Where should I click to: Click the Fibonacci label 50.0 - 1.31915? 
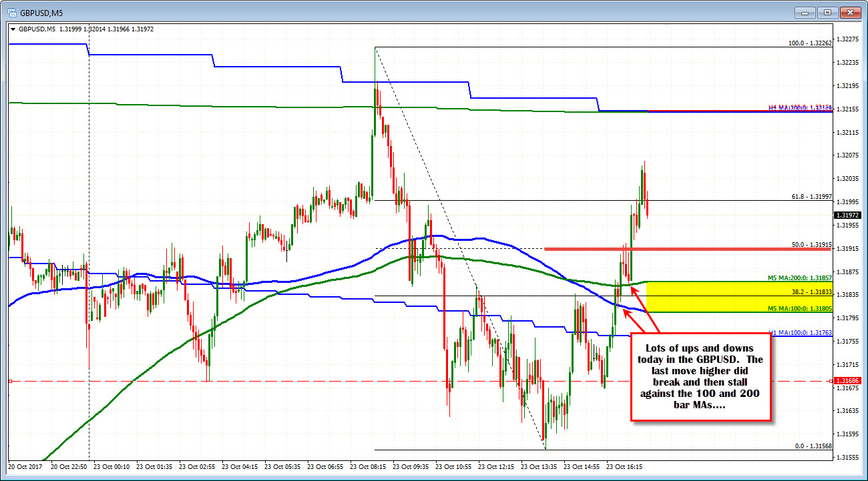coord(811,245)
